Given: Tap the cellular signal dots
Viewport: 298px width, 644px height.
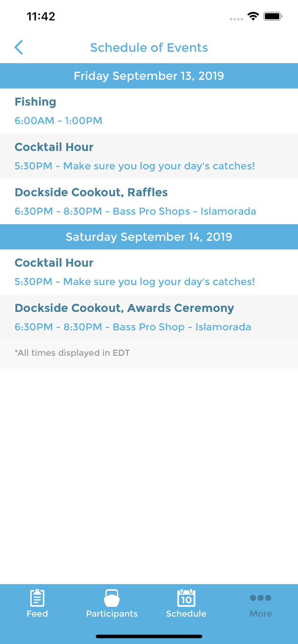Looking at the screenshot, I should [236, 19].
